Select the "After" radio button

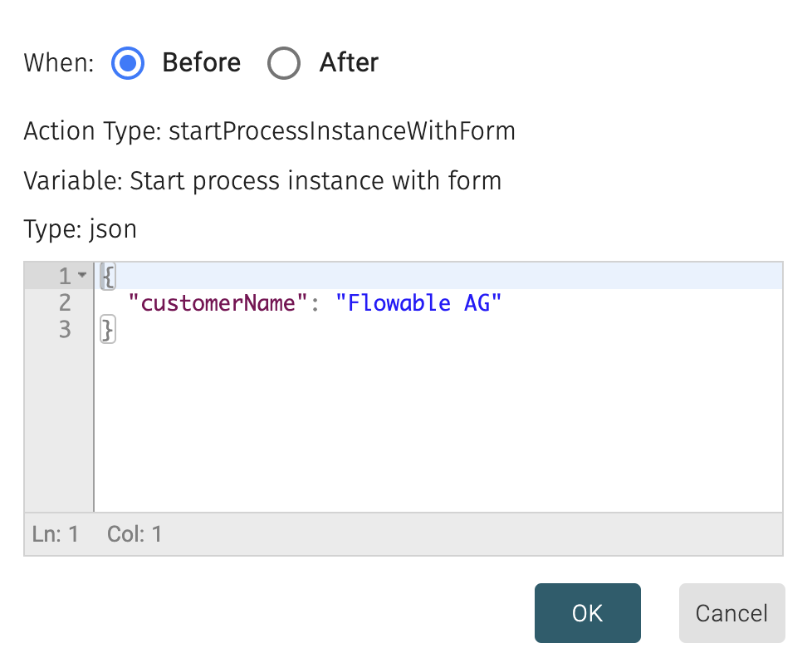pos(284,63)
